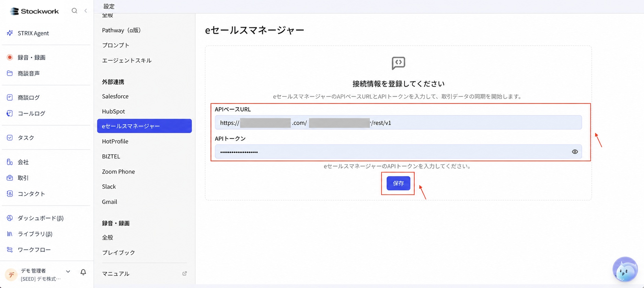
Task: Open 取引 page
Action: coord(23,178)
